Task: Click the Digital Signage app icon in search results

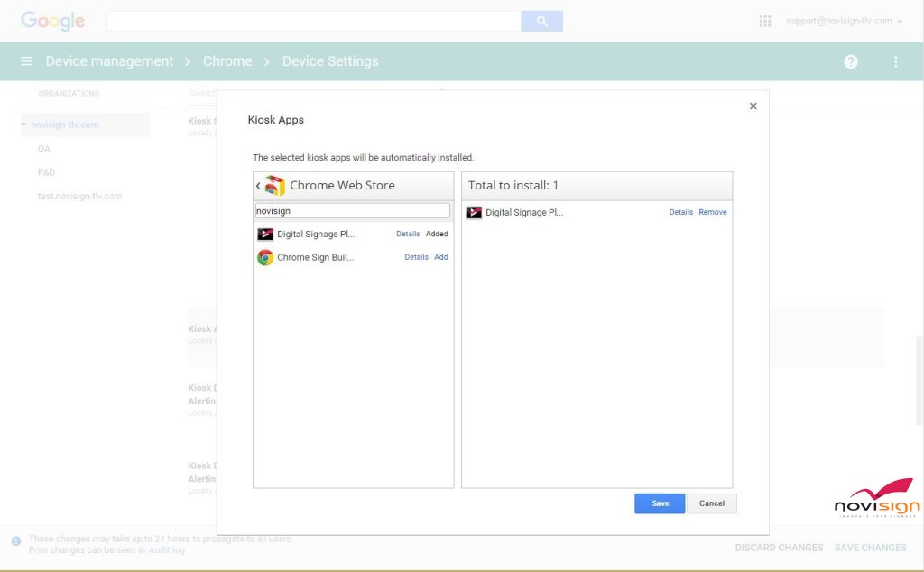Action: coord(265,234)
